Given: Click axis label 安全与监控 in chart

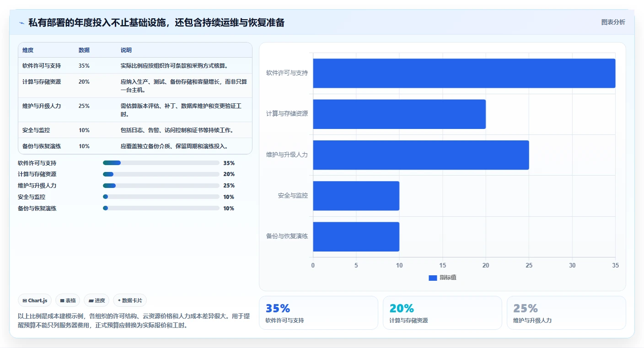Looking at the screenshot, I should tap(293, 196).
